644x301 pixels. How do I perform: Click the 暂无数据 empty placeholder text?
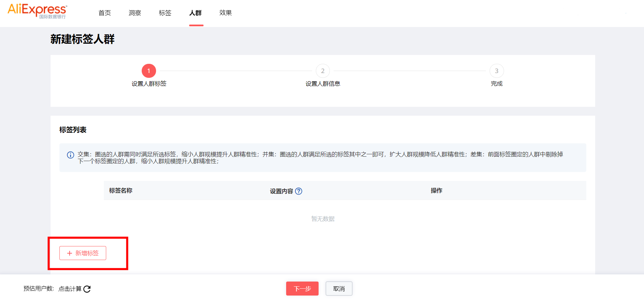coord(323,219)
